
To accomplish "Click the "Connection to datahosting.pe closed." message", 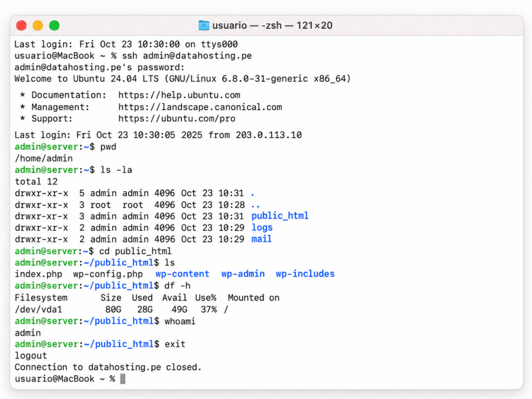I will coord(108,367).
